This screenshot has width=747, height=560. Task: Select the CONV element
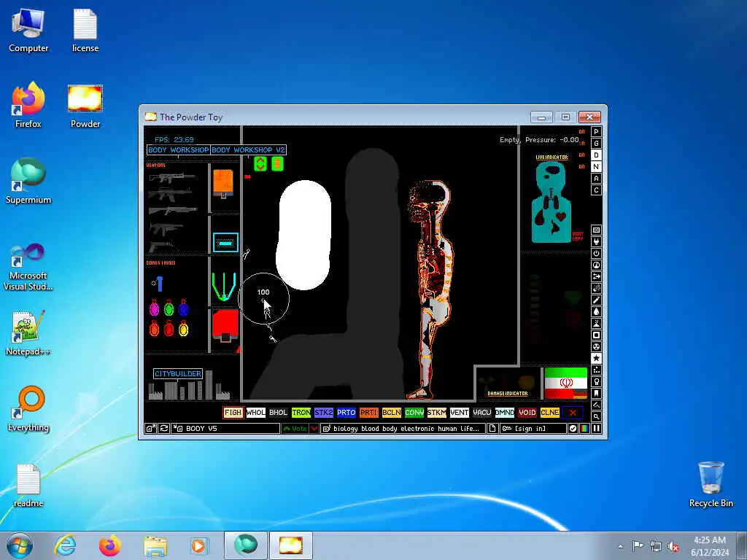pyautogui.click(x=414, y=413)
